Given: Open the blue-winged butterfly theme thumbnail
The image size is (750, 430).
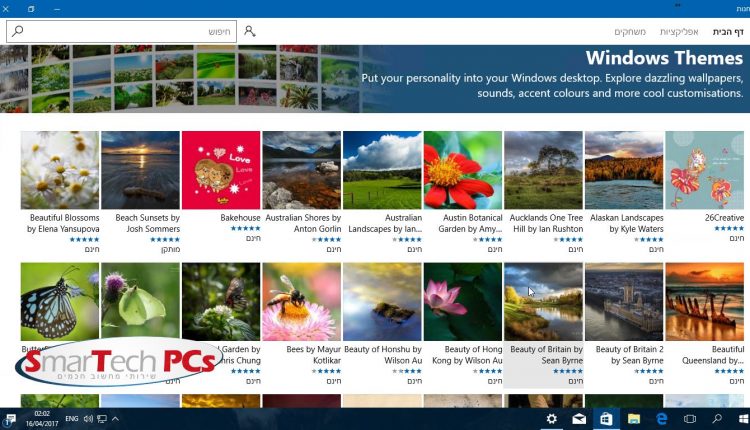Looking at the screenshot, I should click(60, 302).
